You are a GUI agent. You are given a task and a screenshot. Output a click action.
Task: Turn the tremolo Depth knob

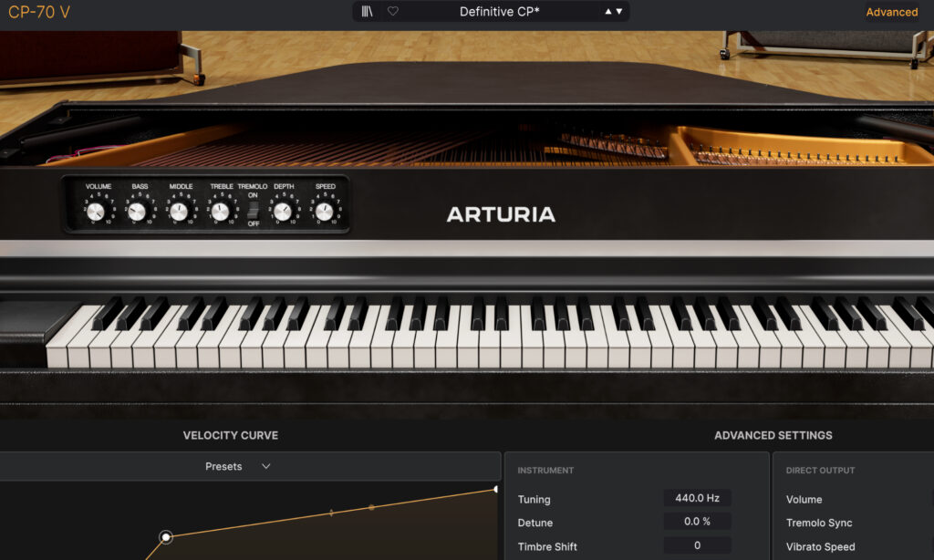(x=283, y=211)
